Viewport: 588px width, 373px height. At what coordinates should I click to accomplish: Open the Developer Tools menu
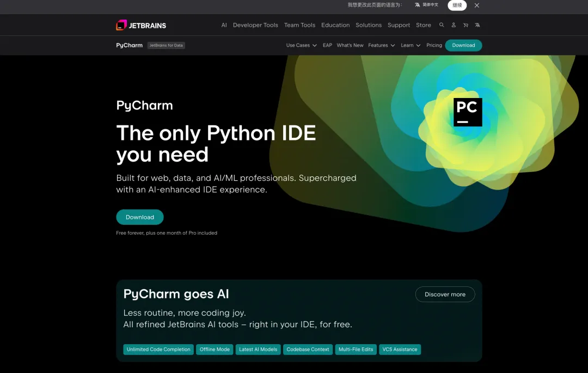(255, 25)
